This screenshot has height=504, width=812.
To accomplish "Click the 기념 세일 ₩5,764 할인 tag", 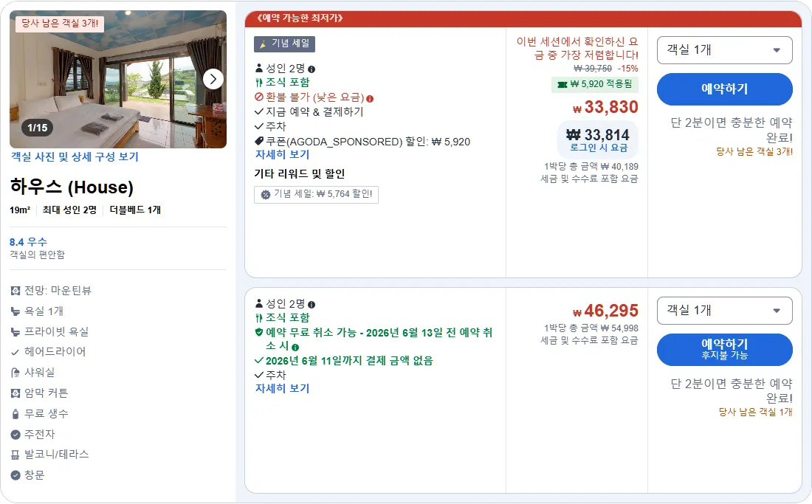I will click(316, 195).
